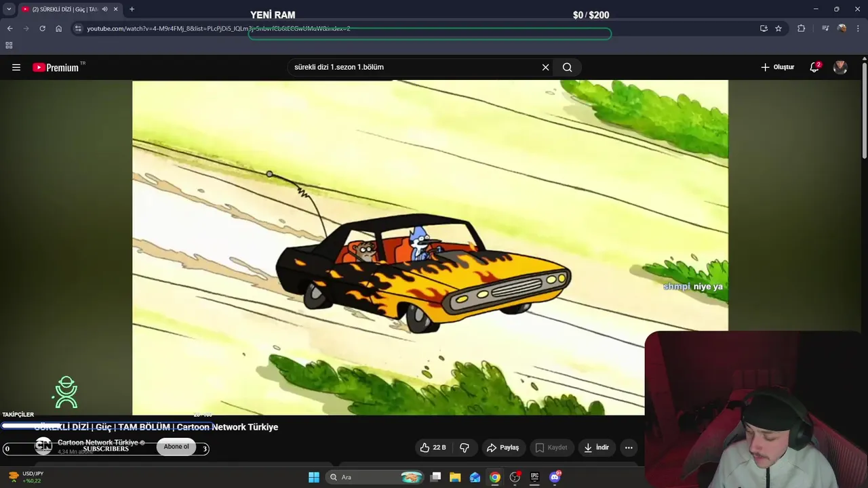Bookmark this page with star icon
The width and height of the screenshot is (868, 488).
[778, 28]
